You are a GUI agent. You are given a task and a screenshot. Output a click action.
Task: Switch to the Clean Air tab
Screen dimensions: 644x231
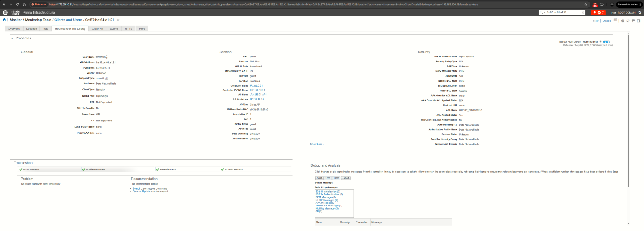point(97,29)
